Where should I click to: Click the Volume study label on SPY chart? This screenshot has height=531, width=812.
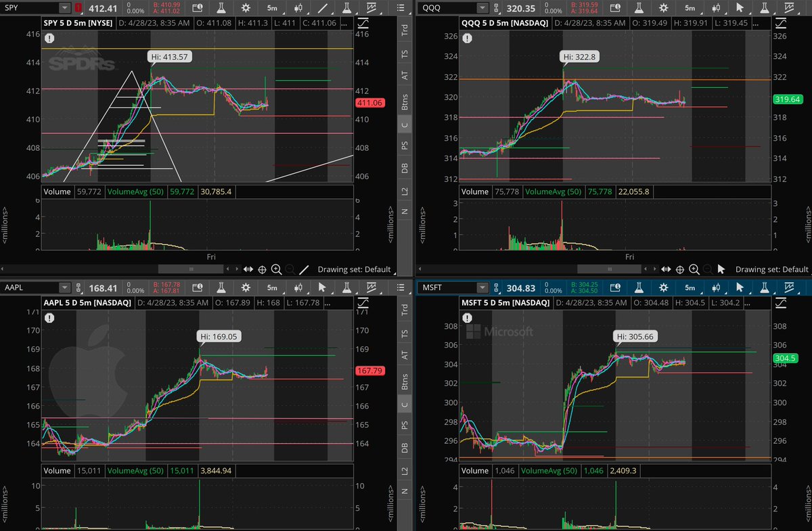pyautogui.click(x=58, y=192)
